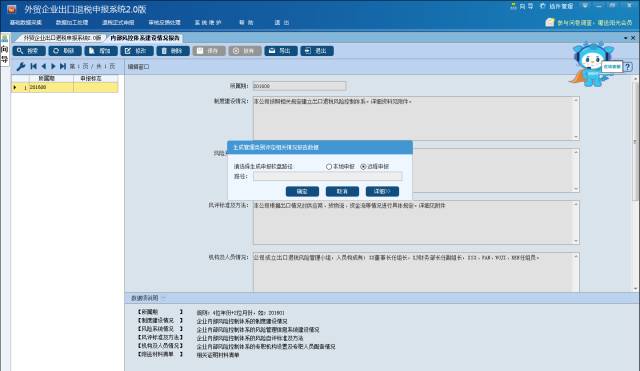This screenshot has width=640, height=371.
Task: Open the 帮助 menu
Action: coord(246,22)
